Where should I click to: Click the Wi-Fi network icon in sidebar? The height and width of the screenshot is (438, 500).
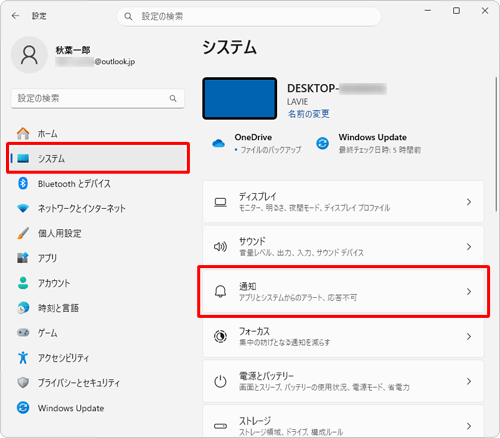[x=23, y=208]
